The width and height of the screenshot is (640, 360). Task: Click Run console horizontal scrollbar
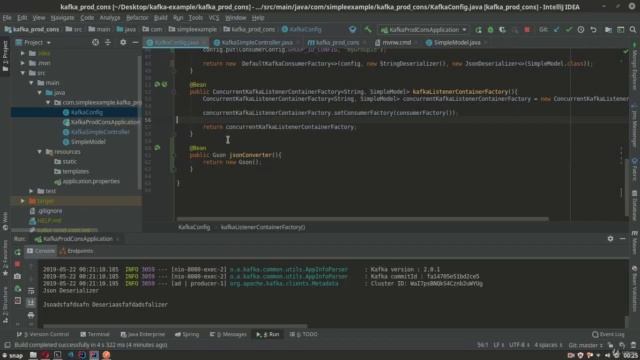[x=175, y=326]
